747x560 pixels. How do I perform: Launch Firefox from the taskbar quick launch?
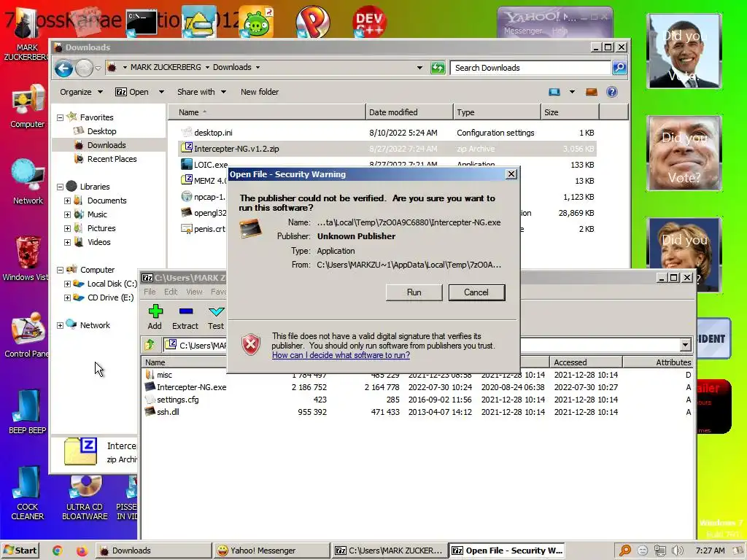82,551
